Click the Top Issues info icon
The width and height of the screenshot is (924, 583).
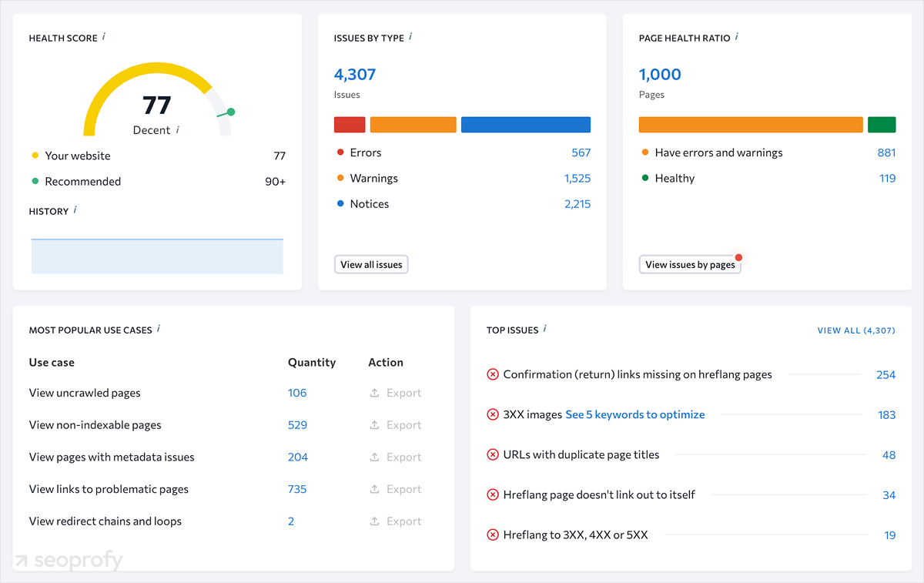point(545,329)
